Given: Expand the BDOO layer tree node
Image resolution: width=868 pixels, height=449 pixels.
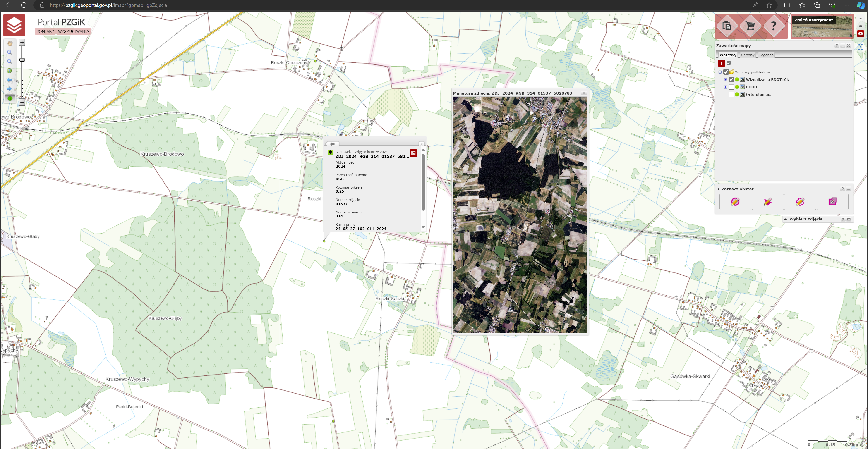Looking at the screenshot, I should [725, 87].
